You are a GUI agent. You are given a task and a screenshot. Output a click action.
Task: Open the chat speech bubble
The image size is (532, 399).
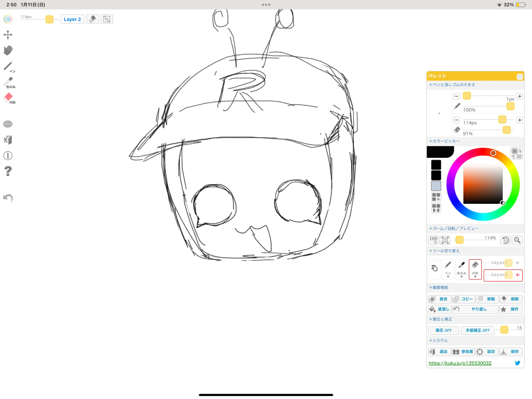pos(8,124)
